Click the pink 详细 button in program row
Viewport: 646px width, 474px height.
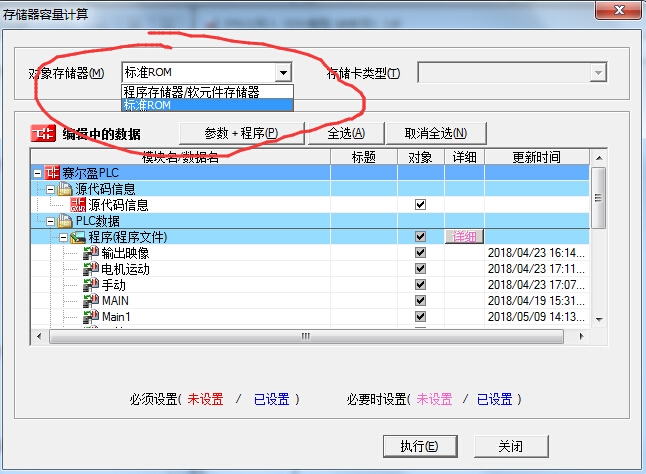(464, 237)
